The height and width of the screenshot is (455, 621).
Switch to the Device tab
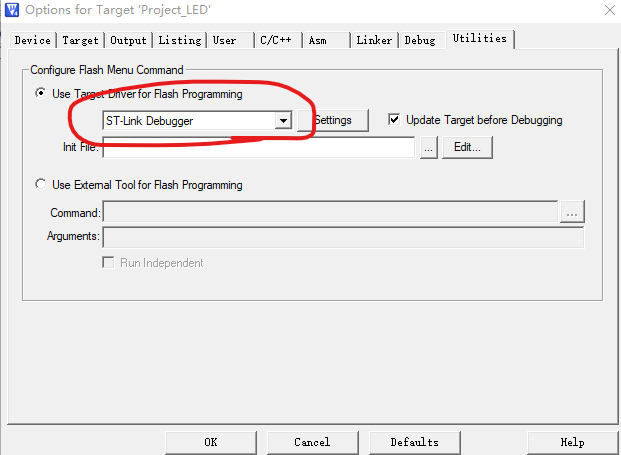32,40
